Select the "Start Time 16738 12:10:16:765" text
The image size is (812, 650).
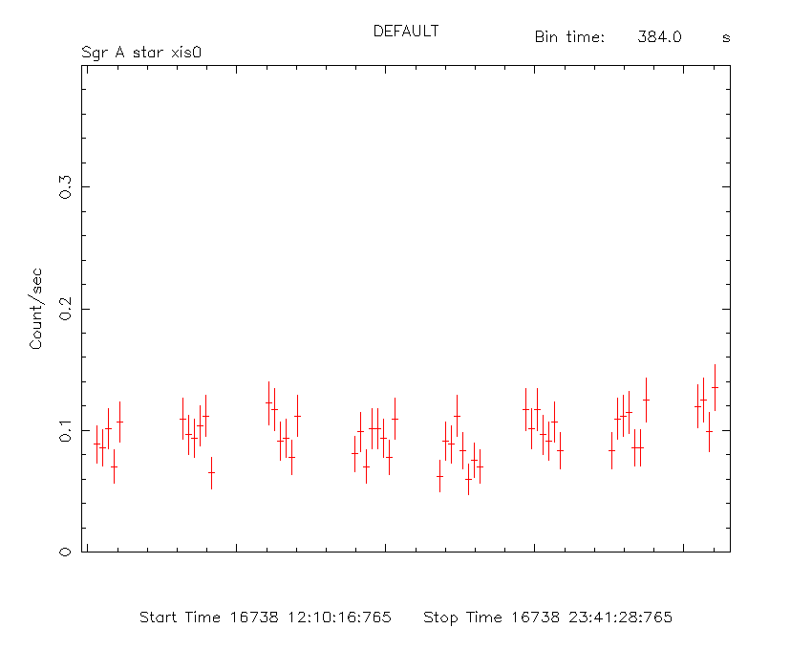[x=266, y=617]
